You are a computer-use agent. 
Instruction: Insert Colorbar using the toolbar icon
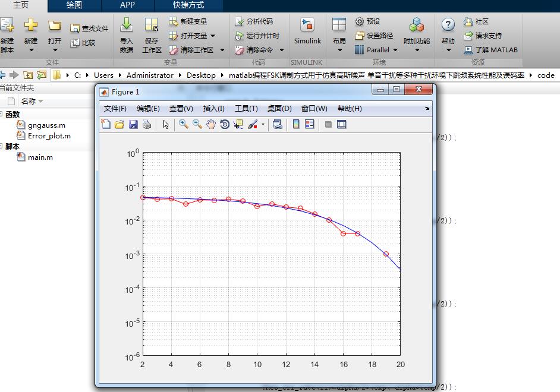coord(296,124)
